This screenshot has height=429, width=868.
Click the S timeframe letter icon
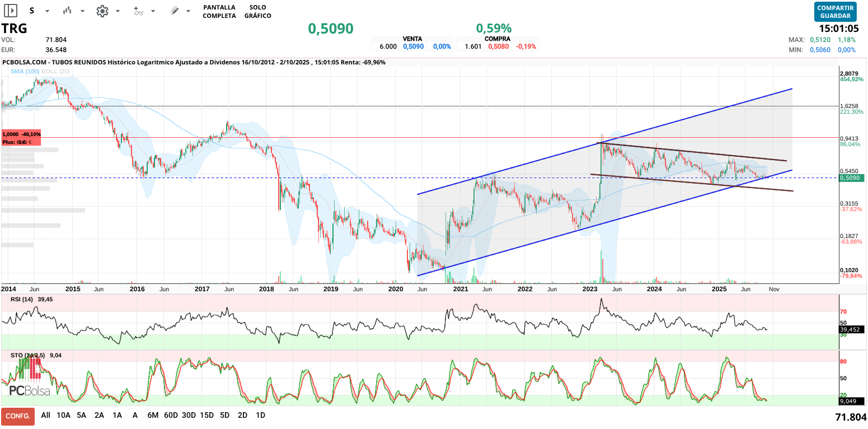[x=32, y=11]
